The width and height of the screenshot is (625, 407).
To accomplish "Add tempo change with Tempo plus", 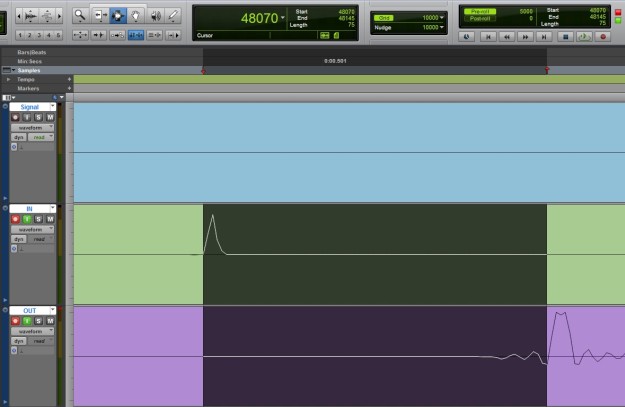I will click(x=69, y=79).
